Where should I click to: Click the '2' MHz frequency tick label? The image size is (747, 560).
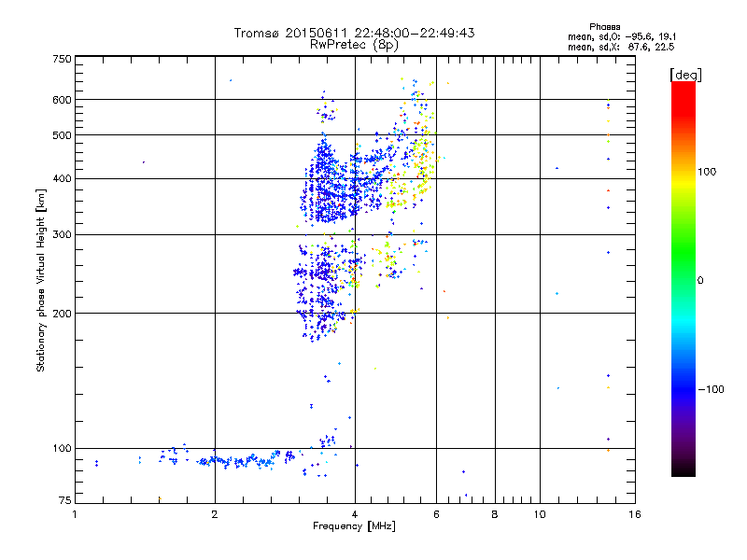(x=215, y=514)
